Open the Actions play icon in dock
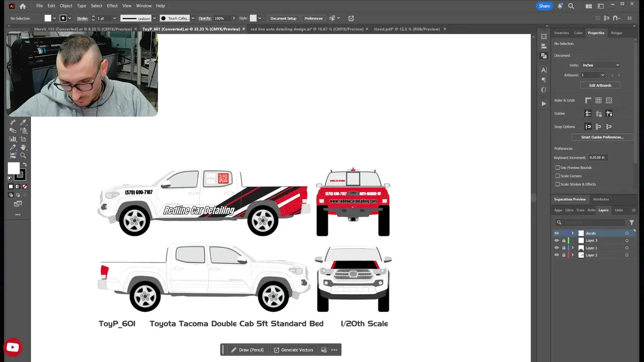This screenshot has height=362, width=644. pos(544,104)
